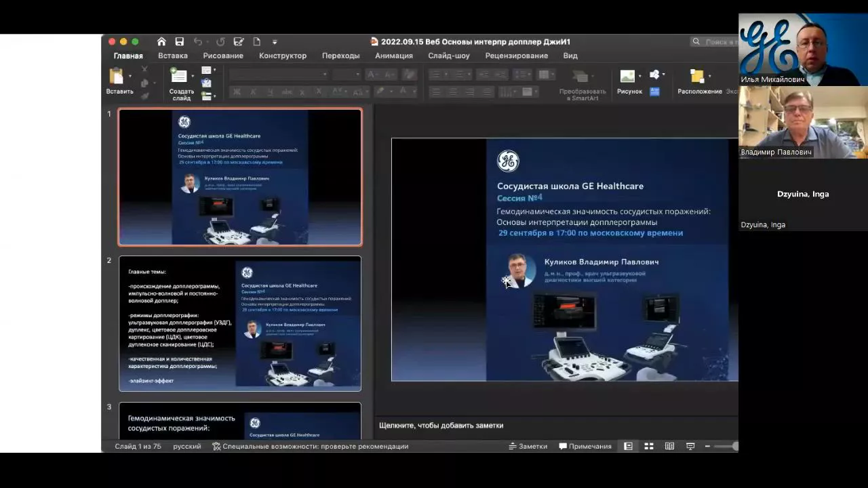
Task: Click the Расположение arrange icon
Action: (697, 76)
